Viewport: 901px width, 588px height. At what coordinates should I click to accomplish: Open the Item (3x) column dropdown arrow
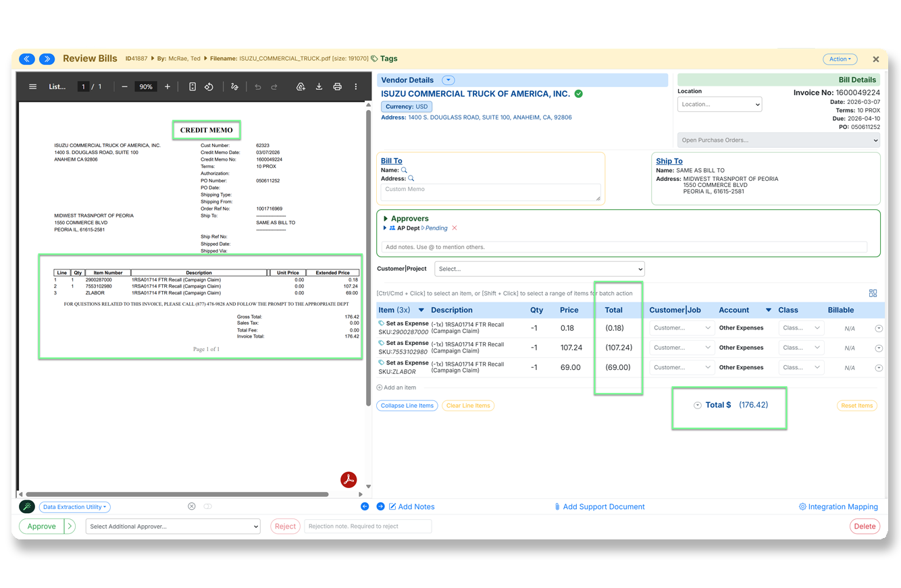pos(421,311)
